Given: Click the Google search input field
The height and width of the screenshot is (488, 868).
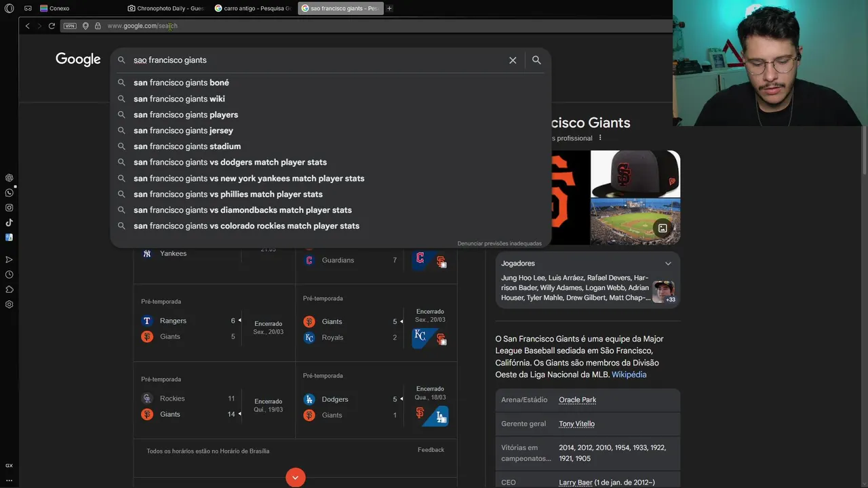Looking at the screenshot, I should click(317, 60).
